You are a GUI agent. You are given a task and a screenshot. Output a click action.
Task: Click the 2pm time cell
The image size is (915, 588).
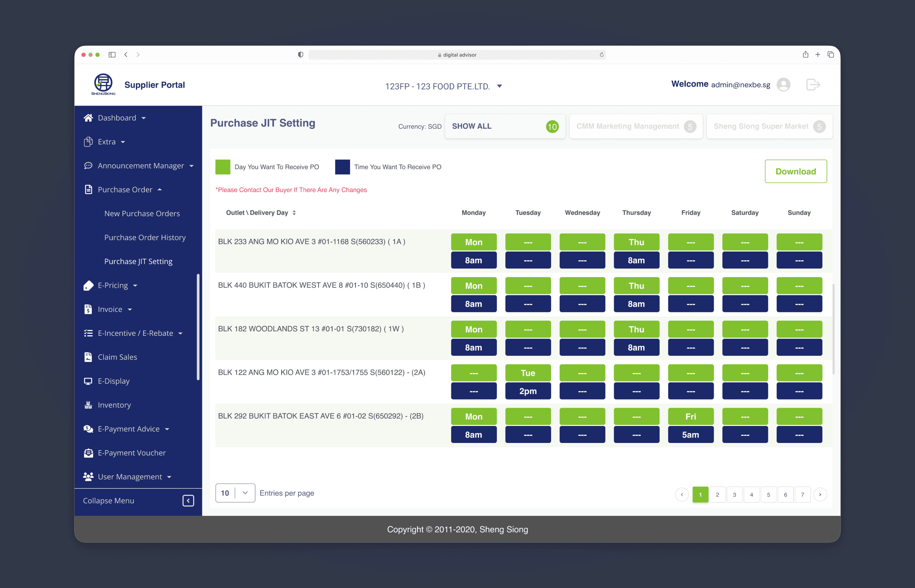coord(528,391)
